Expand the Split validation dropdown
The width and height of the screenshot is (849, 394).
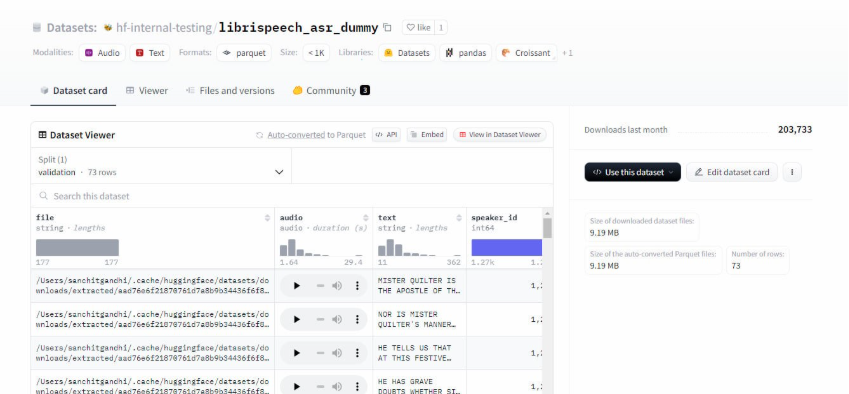(161, 166)
